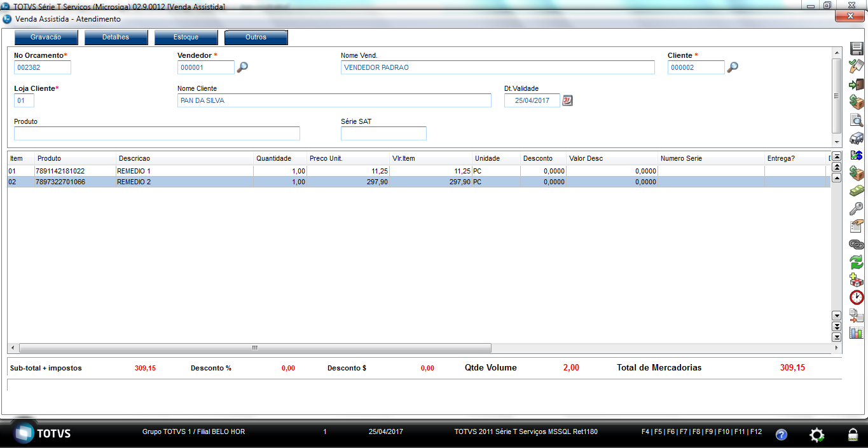Image resolution: width=868 pixels, height=448 pixels.
Task: Click the Vendedor code field
Action: pos(206,67)
